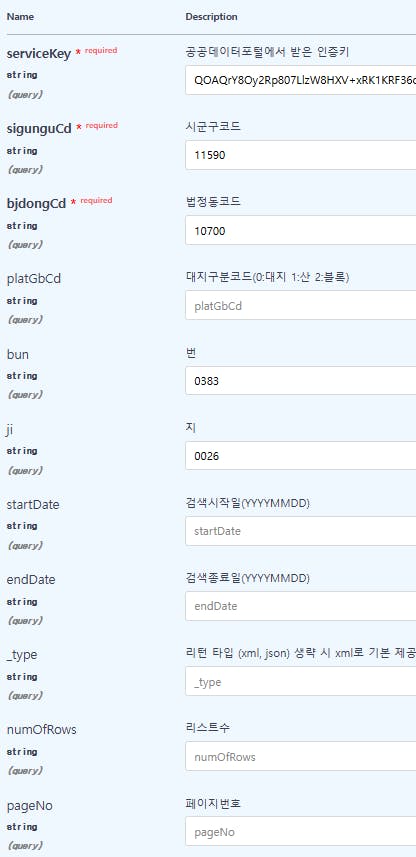This screenshot has width=416, height=857.
Task: Click the bun field containing 0383
Action: 301,380
